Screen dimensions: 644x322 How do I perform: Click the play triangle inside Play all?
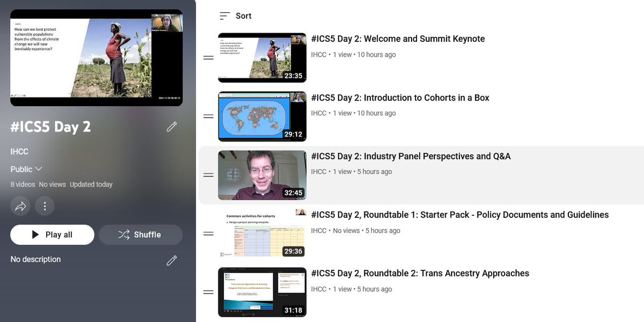[35, 235]
